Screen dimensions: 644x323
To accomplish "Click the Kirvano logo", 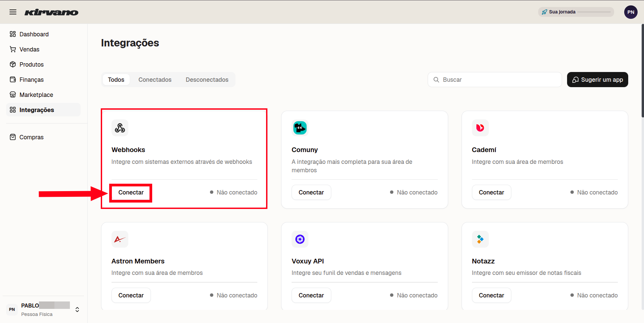I will [x=51, y=12].
